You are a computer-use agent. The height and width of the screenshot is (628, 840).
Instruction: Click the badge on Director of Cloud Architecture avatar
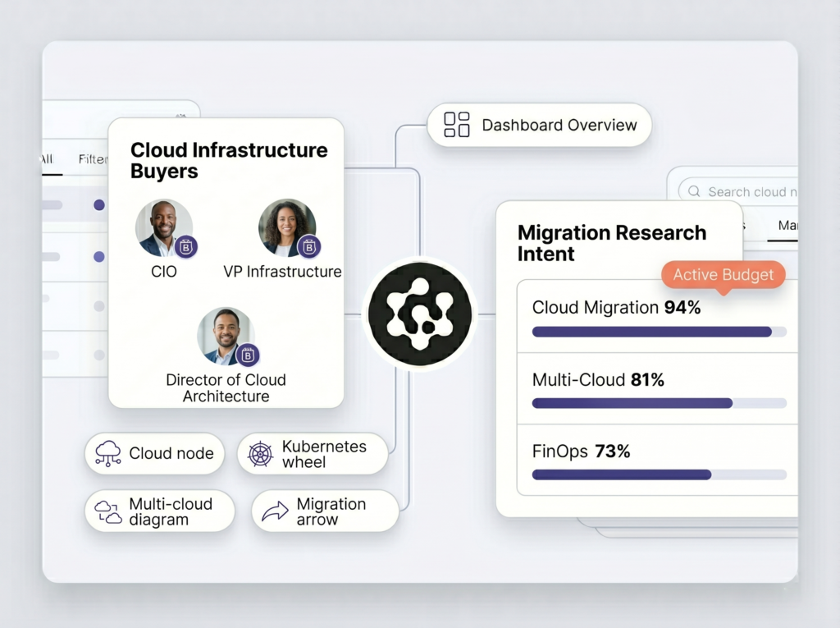pyautogui.click(x=248, y=355)
